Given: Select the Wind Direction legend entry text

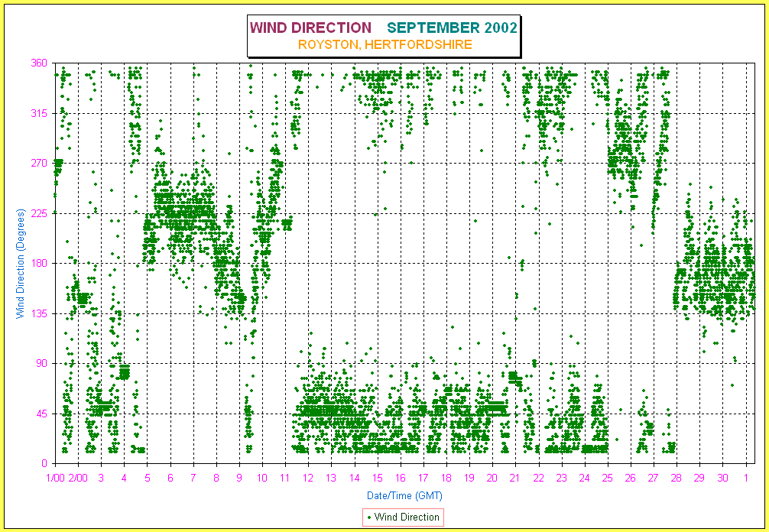Looking at the screenshot, I should coord(407,517).
